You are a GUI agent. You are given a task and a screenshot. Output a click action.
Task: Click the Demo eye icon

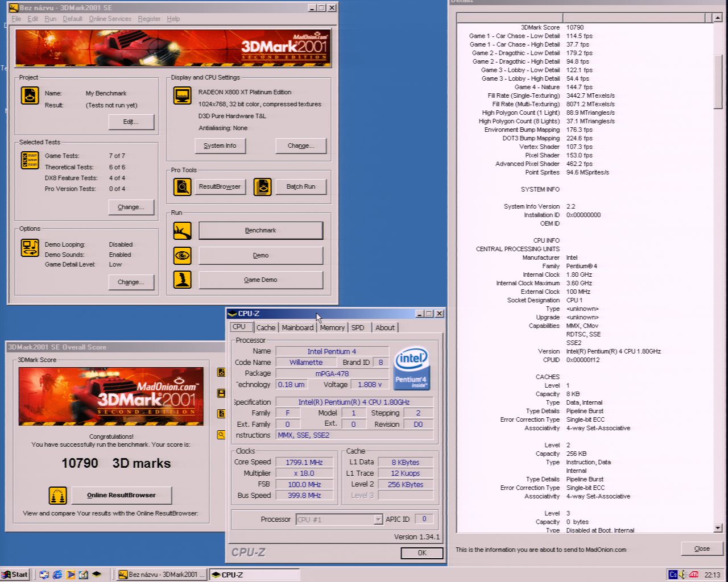[x=183, y=255]
